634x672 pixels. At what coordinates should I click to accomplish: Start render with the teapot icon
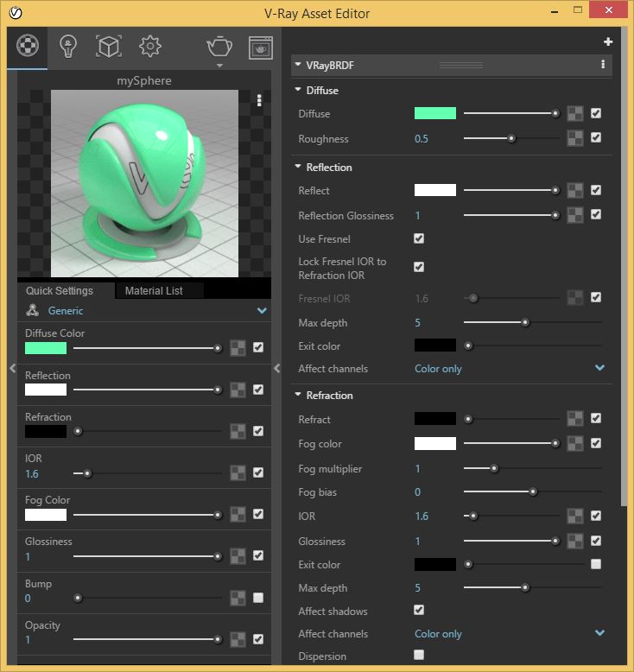click(x=219, y=47)
